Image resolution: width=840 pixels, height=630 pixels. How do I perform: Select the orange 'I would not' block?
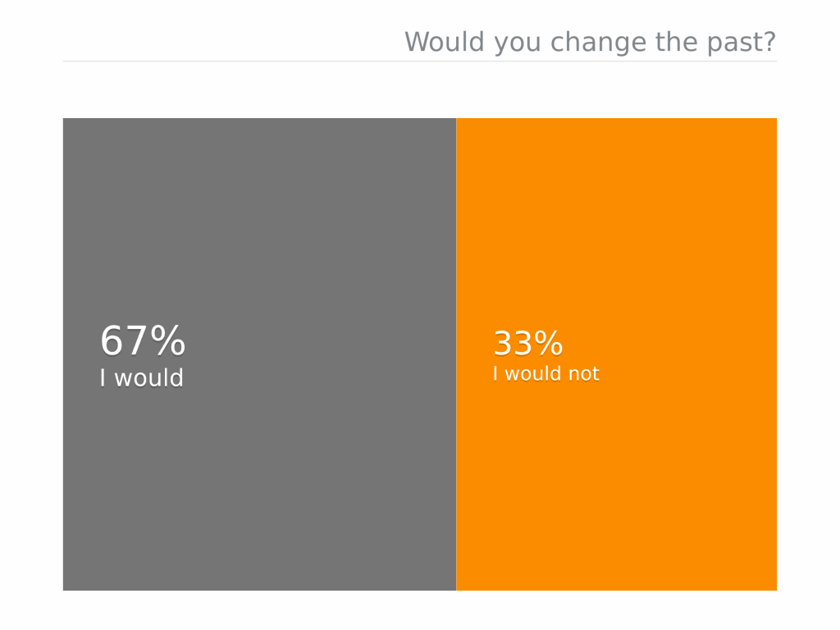tap(617, 354)
